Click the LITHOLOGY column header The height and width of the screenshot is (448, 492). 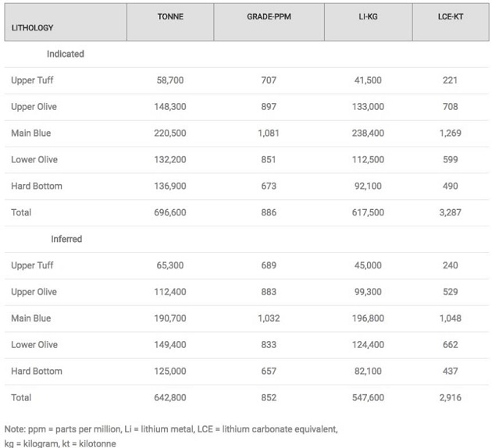tap(33, 27)
